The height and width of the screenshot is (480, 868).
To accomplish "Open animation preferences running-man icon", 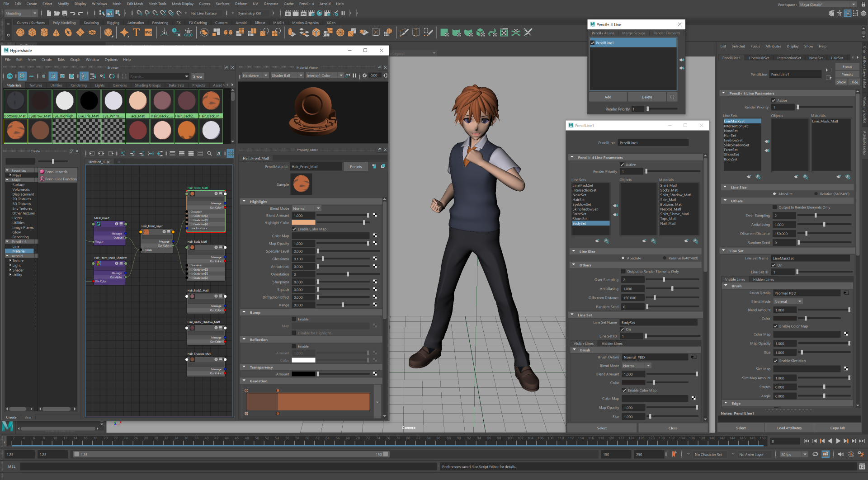I will [861, 454].
